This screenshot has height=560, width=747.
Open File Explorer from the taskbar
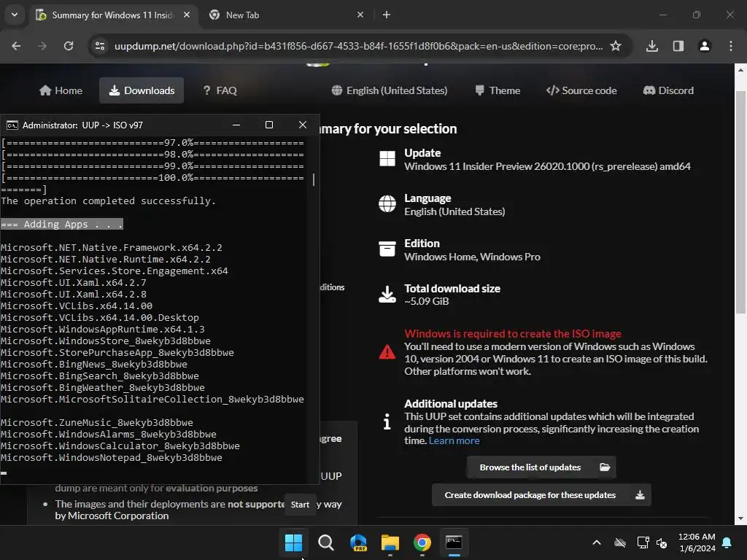click(390, 542)
